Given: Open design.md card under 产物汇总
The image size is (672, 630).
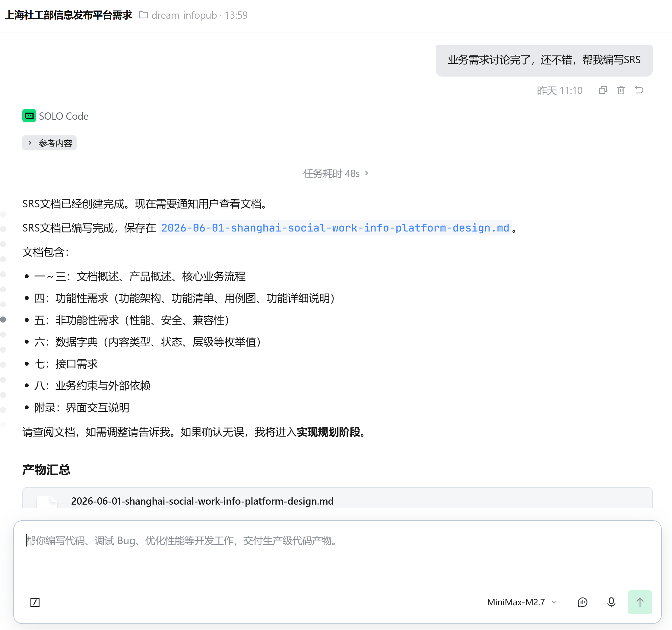Looking at the screenshot, I should click(337, 498).
